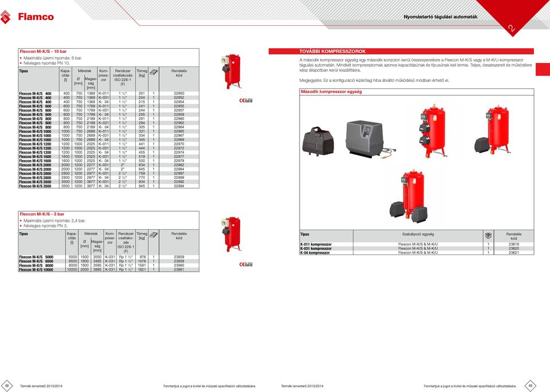The height and width of the screenshot is (392, 550).
Task: Click the 'Szabályozó egység' column header
Action: (418, 234)
